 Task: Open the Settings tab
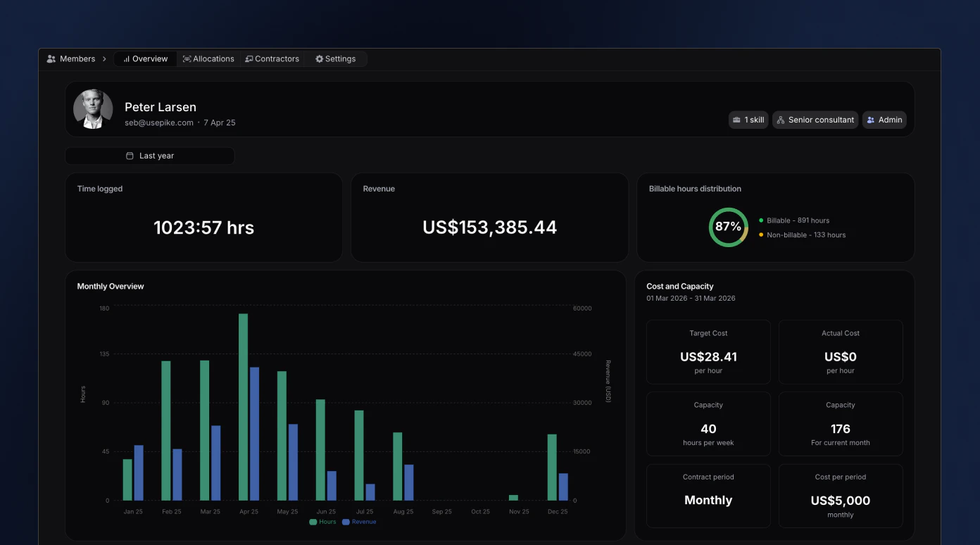click(x=335, y=59)
